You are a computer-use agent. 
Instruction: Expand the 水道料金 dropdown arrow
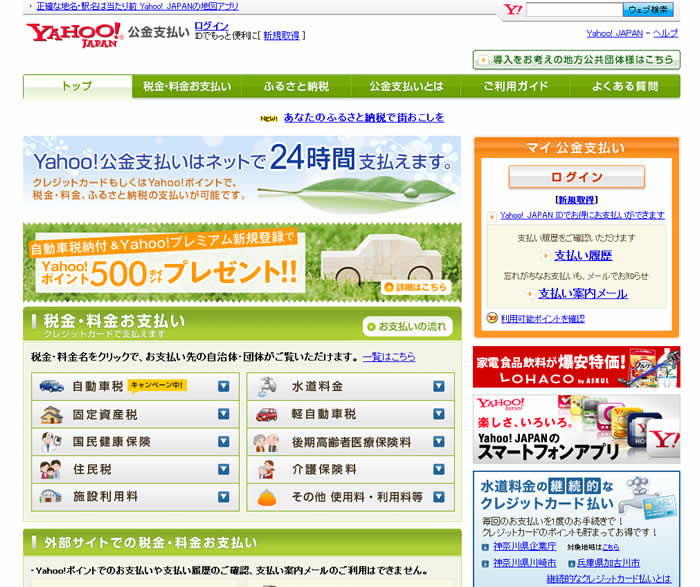439,386
